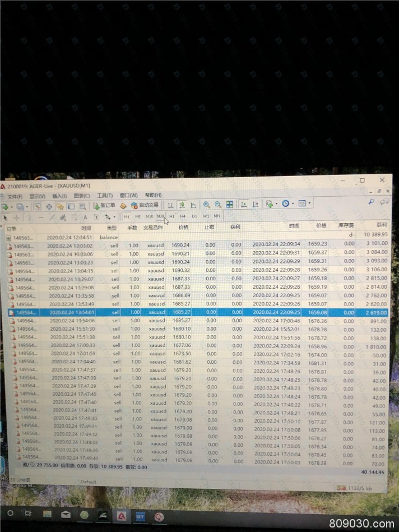This screenshot has height=532, width=399.
Task: Open the MetaEditor book icon
Action: pos(123,206)
